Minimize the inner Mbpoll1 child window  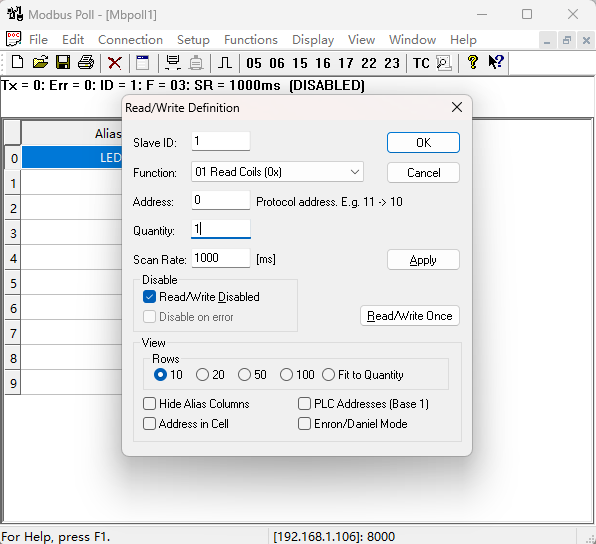click(547, 40)
